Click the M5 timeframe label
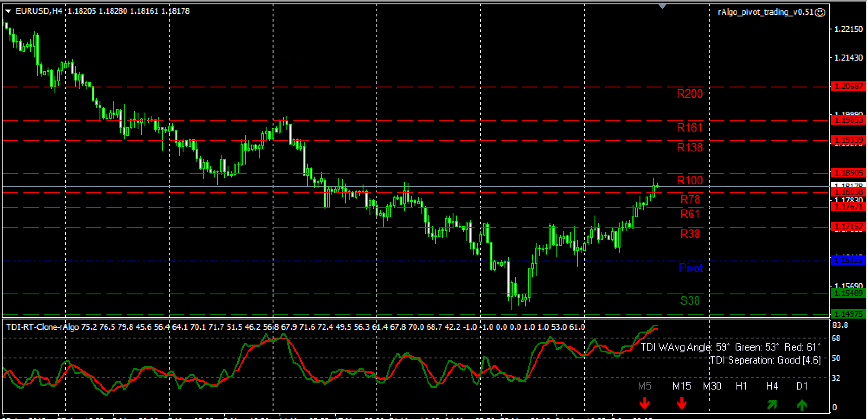Screen dimensions: 868x419 pos(644,386)
